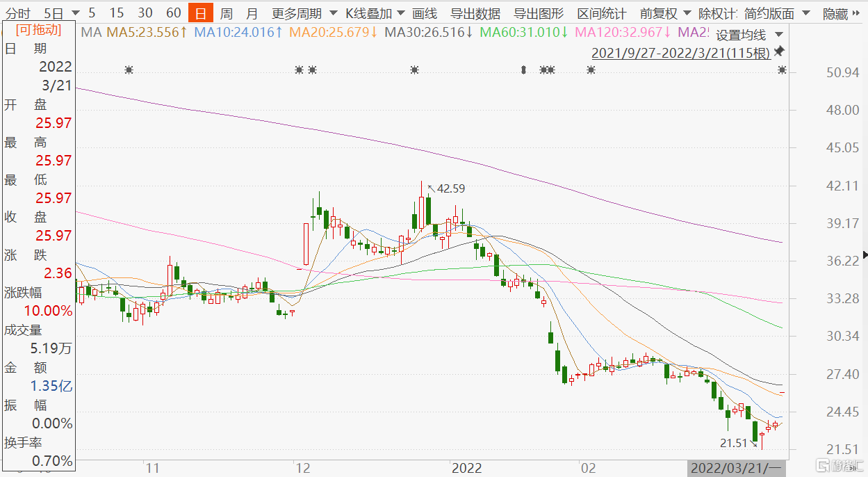
Task: Switch to the 分时 intraday view
Action: click(19, 13)
